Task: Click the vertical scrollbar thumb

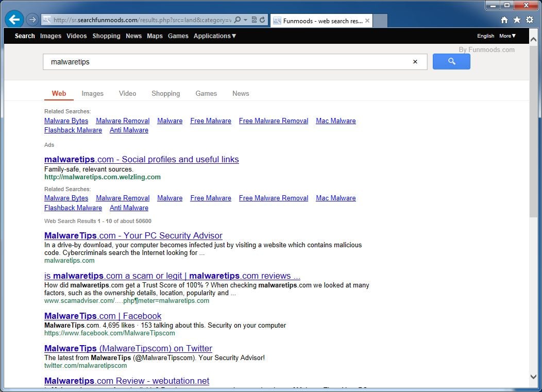Action: click(533, 131)
